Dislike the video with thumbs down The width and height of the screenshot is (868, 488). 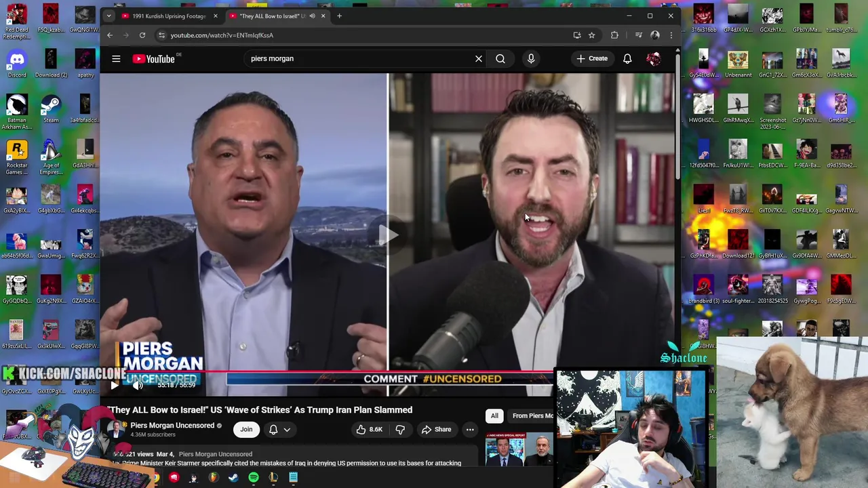400,429
